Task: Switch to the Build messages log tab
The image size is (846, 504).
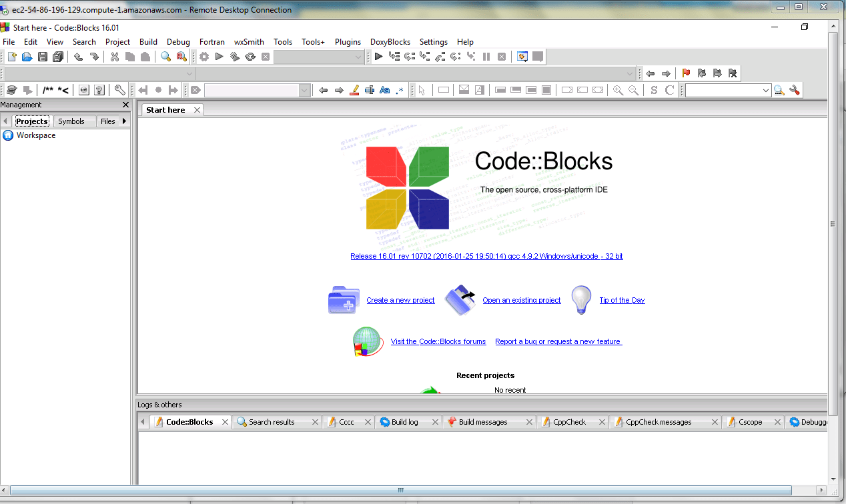Action: [483, 422]
